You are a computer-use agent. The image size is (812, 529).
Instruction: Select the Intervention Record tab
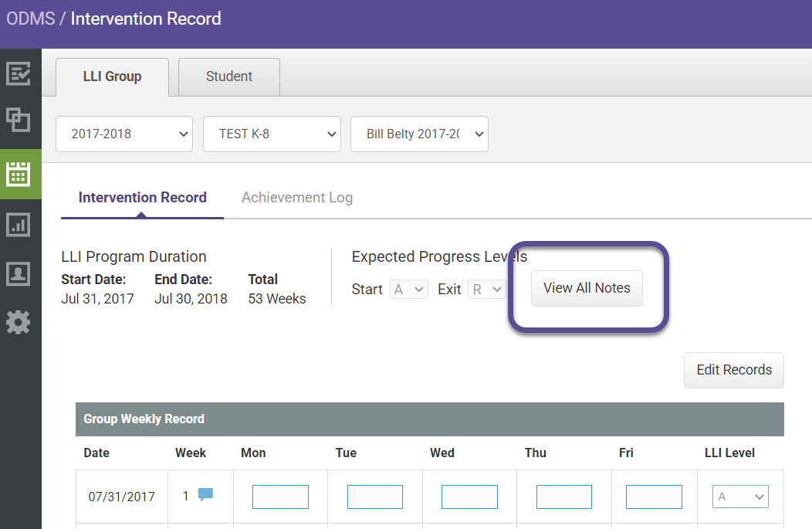tap(141, 197)
